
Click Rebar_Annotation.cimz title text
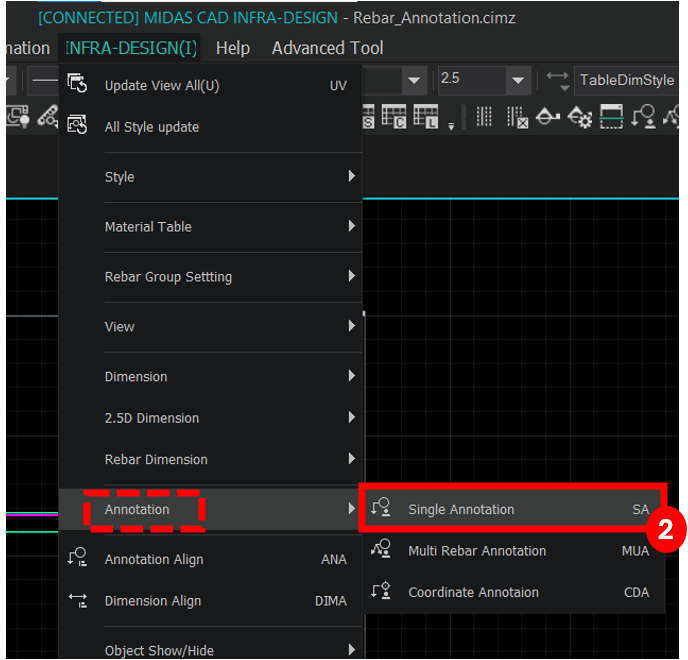coord(434,18)
